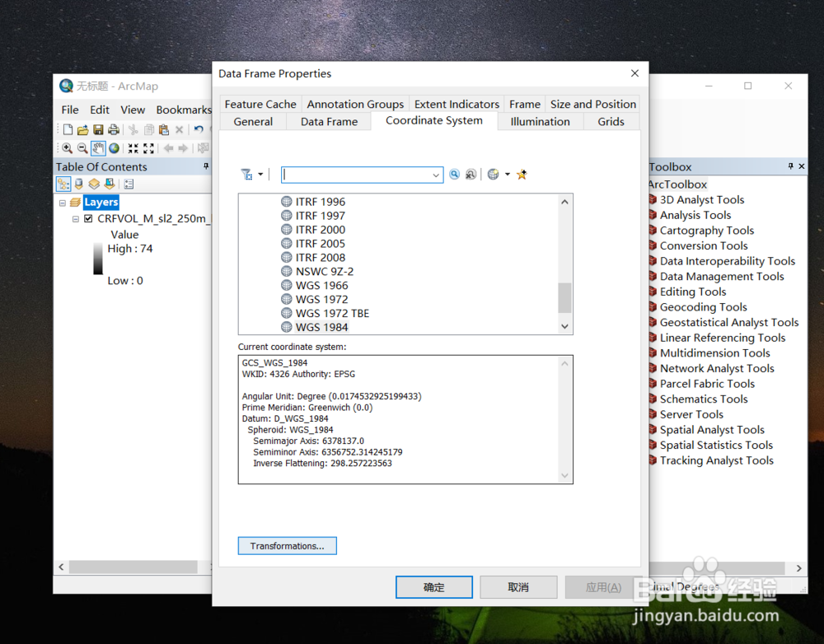Switch to the Data Frame tab
Image resolution: width=824 pixels, height=644 pixels.
pyautogui.click(x=329, y=122)
